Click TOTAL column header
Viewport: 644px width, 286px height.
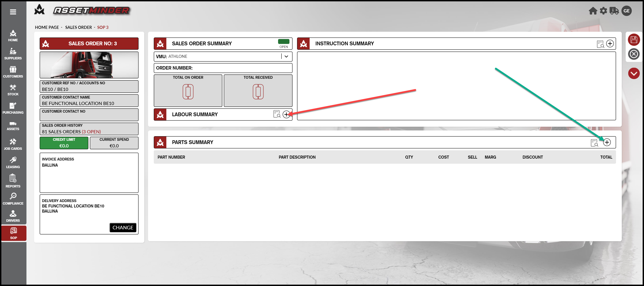(606, 157)
